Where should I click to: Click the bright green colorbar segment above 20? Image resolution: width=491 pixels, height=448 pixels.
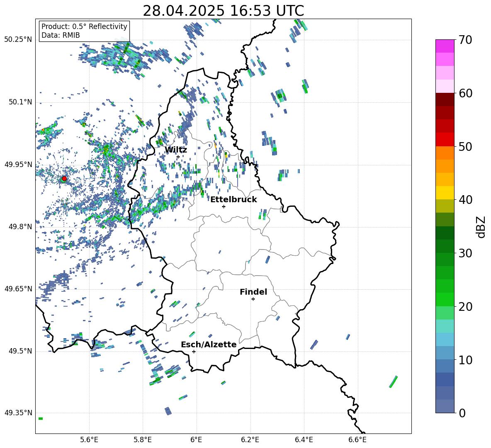point(445,299)
